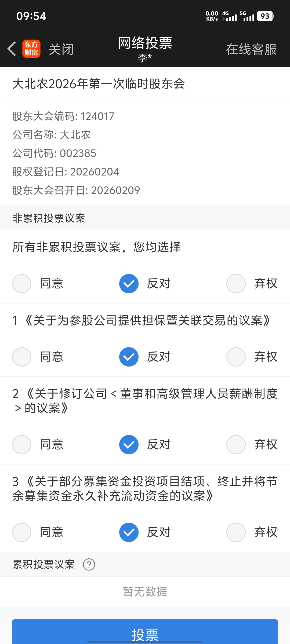Image resolution: width=290 pixels, height=644 pixels.
Task: Select 弃权 for proposal 3 募集资金
Action: pos(236,532)
